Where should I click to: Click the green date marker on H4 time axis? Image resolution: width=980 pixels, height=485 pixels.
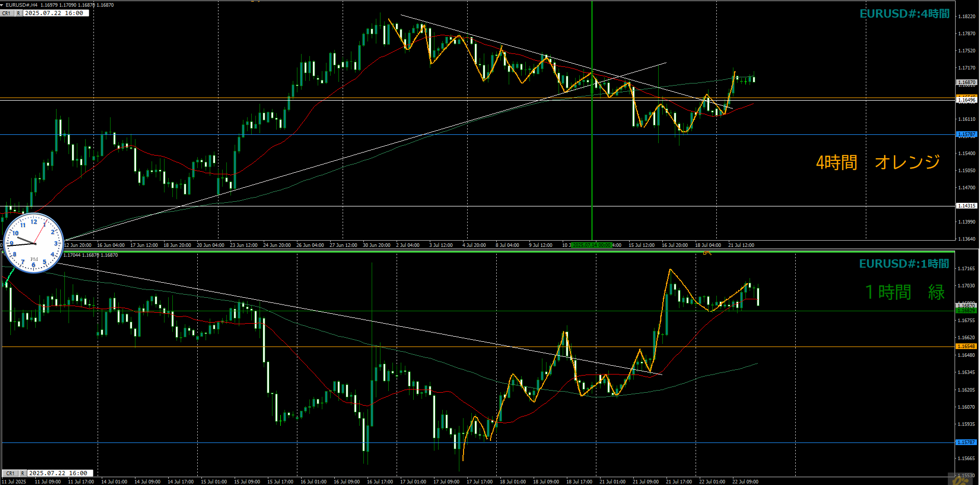(591, 245)
